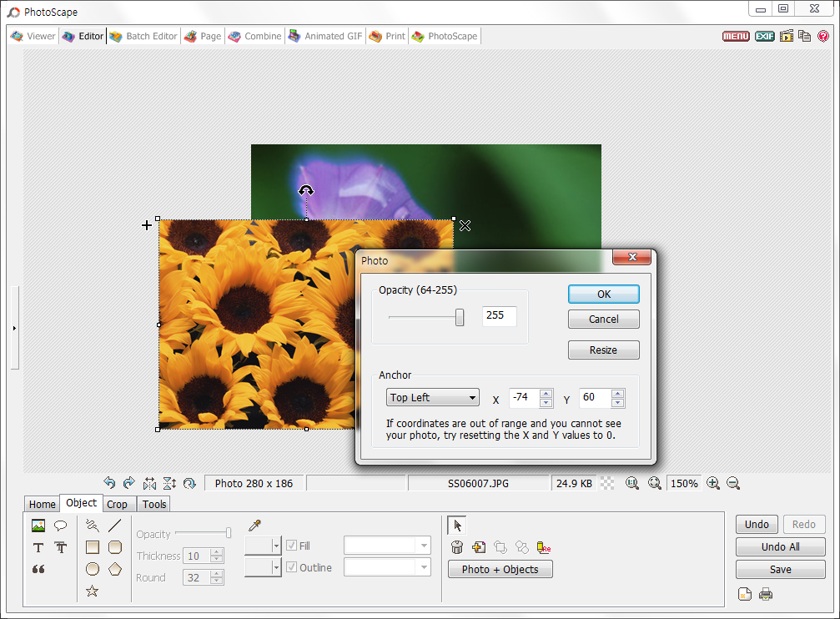Screen dimensions: 840x619
Task: Open the Anchor dropdown set to Top Left
Action: point(432,397)
